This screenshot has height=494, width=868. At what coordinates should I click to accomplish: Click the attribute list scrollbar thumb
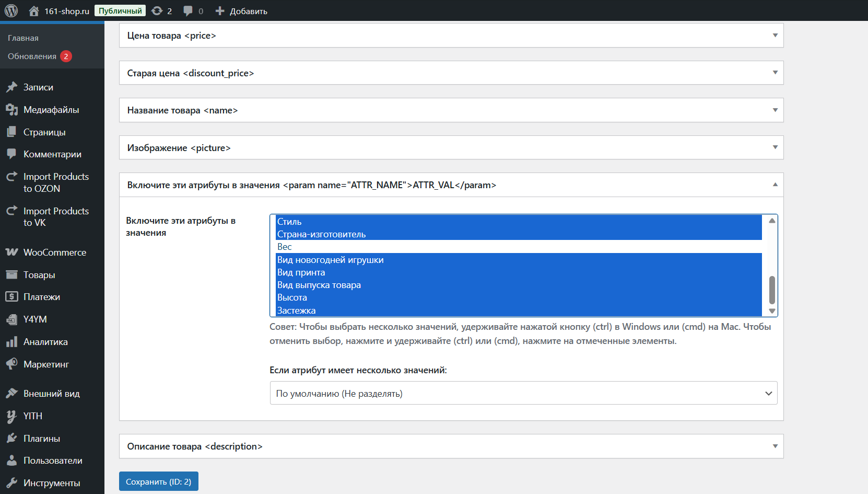click(772, 290)
